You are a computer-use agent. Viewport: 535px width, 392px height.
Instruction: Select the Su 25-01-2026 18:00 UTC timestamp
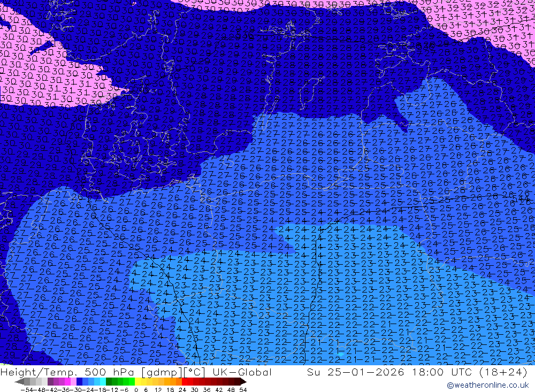[391, 372]
